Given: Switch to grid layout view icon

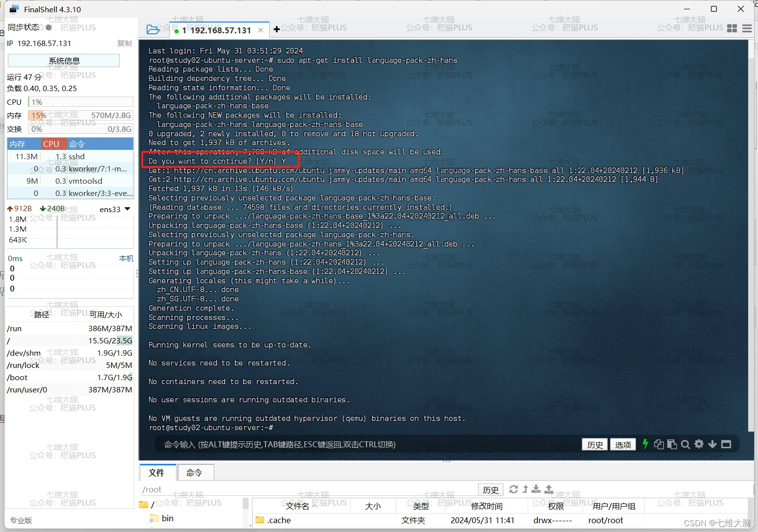Looking at the screenshot, I should coord(732,28).
